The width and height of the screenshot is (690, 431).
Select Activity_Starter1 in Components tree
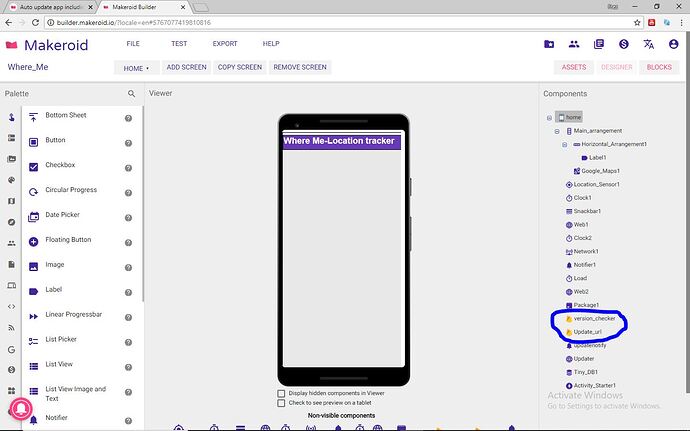[x=591, y=386]
